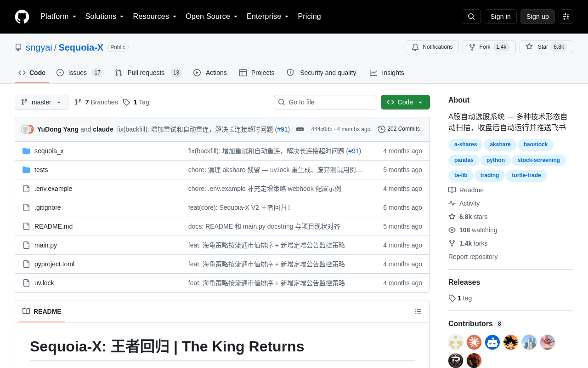Go to Pricing page

coord(309,17)
